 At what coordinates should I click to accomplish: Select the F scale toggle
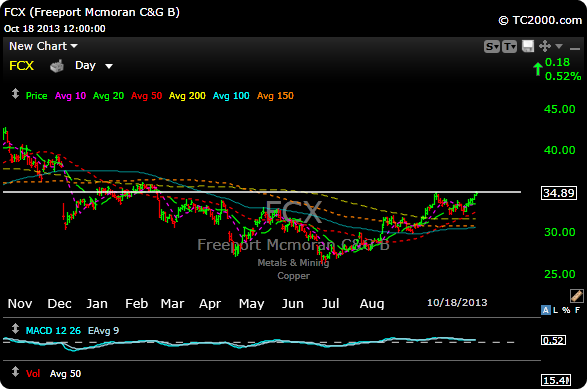pos(577,310)
